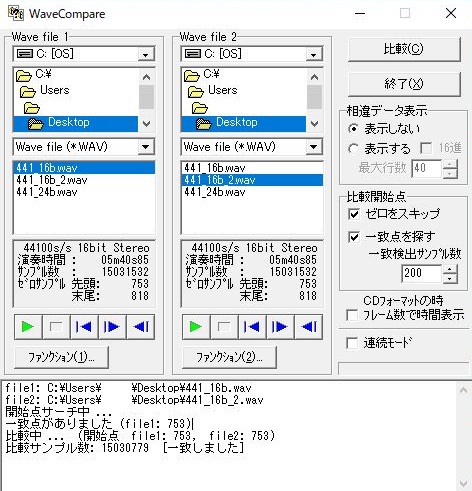Jump to the start of Wave file 1

point(84,327)
